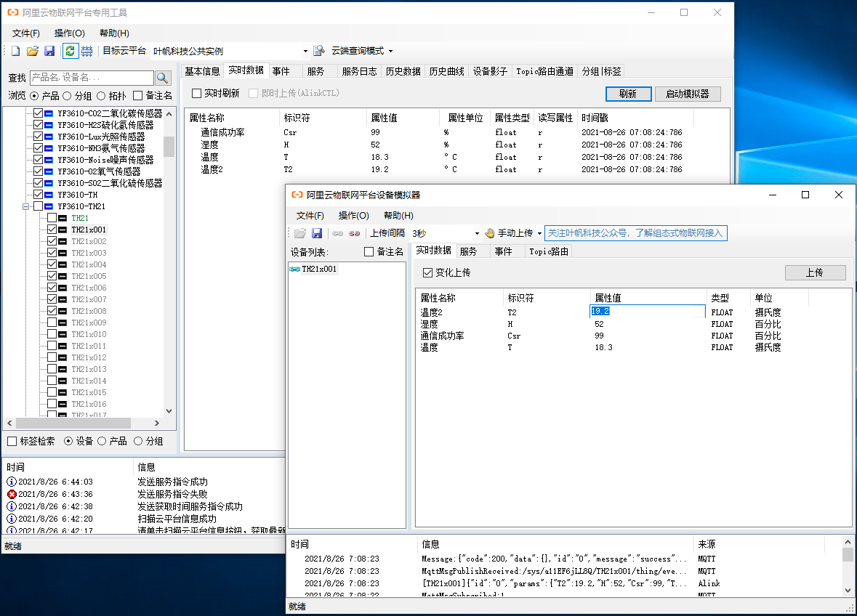Click the product icon beside YF3610-O2氧气传感器
Screen dimensions: 857x616
[49, 171]
